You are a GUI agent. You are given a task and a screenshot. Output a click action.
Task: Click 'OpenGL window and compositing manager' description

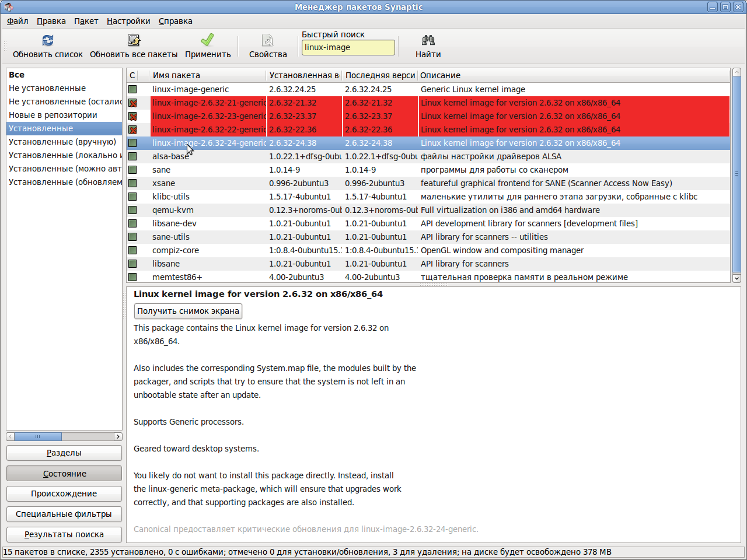coord(502,250)
